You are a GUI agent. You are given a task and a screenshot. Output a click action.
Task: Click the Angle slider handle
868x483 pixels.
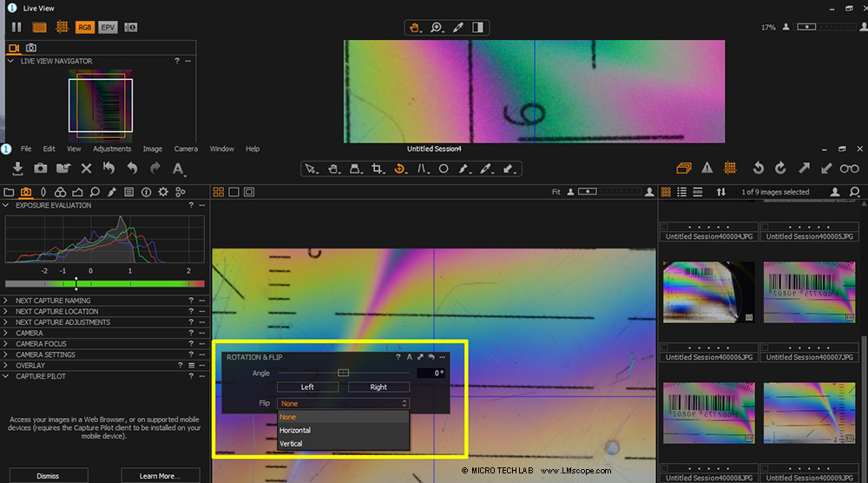coord(343,373)
